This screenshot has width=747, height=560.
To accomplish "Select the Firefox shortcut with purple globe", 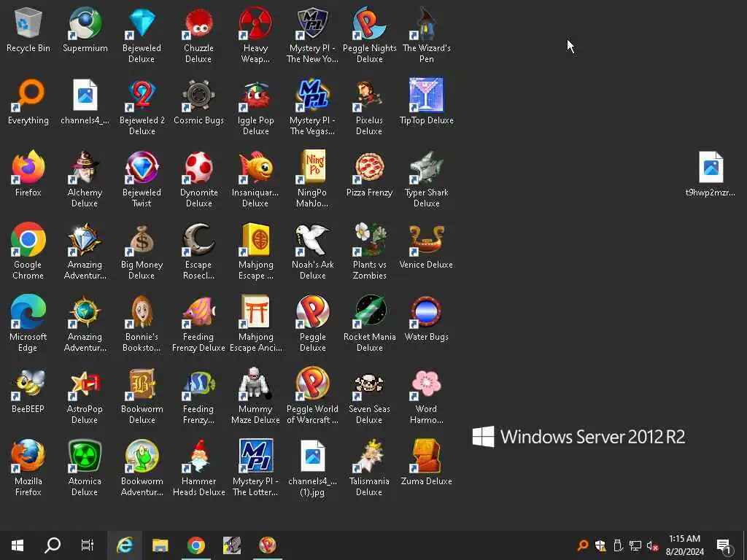I will pos(28,174).
